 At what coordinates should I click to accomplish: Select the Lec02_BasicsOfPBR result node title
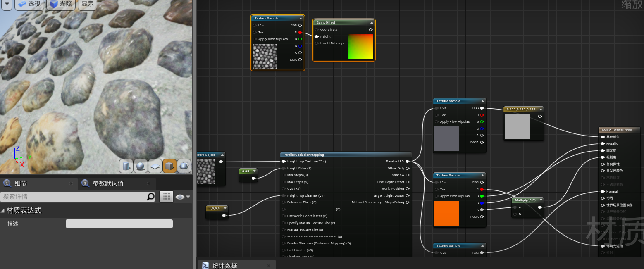(x=617, y=130)
